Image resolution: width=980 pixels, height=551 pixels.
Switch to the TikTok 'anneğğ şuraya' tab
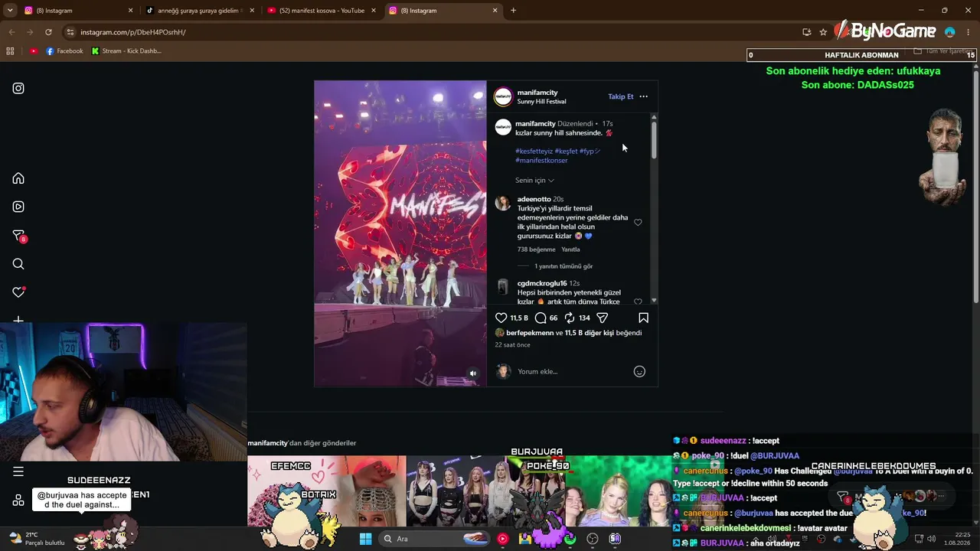(x=199, y=11)
